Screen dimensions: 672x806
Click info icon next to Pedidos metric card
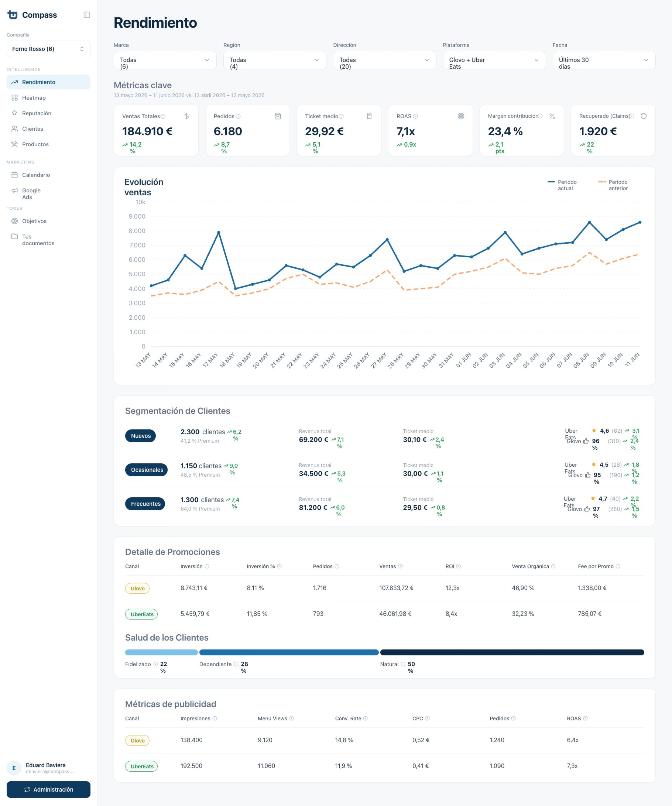[x=238, y=116]
